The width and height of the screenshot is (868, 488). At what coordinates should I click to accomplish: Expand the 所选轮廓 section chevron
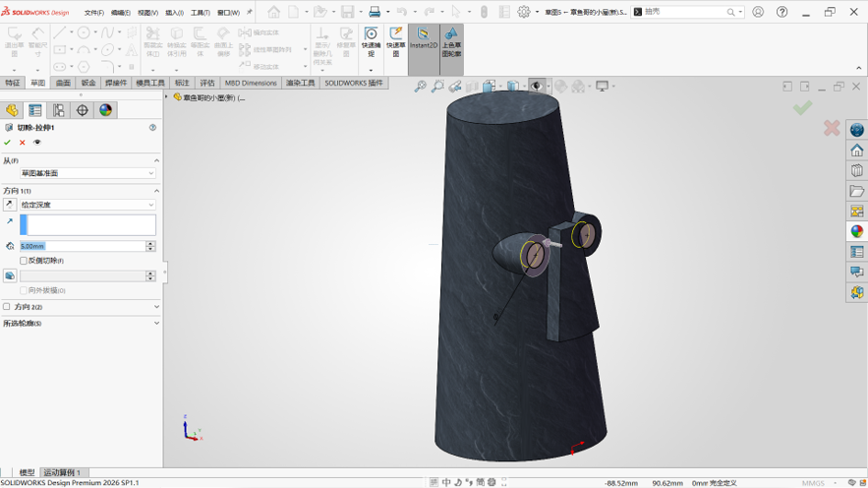pyautogui.click(x=156, y=323)
